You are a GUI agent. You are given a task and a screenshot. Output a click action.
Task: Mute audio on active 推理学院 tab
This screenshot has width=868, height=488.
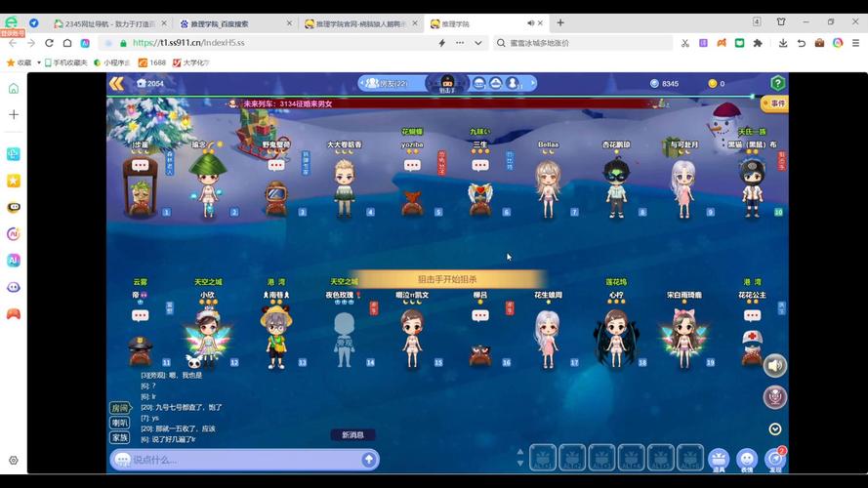(x=530, y=23)
